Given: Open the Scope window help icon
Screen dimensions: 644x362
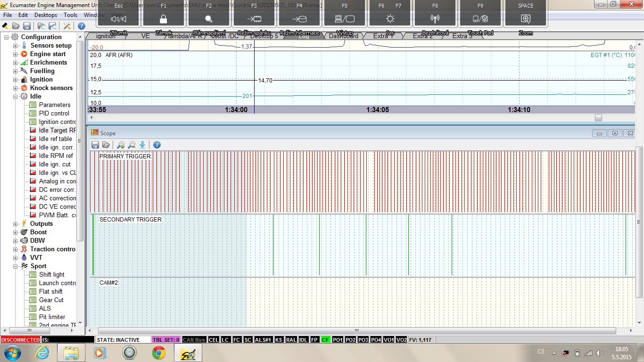Looking at the screenshot, I should (157, 145).
